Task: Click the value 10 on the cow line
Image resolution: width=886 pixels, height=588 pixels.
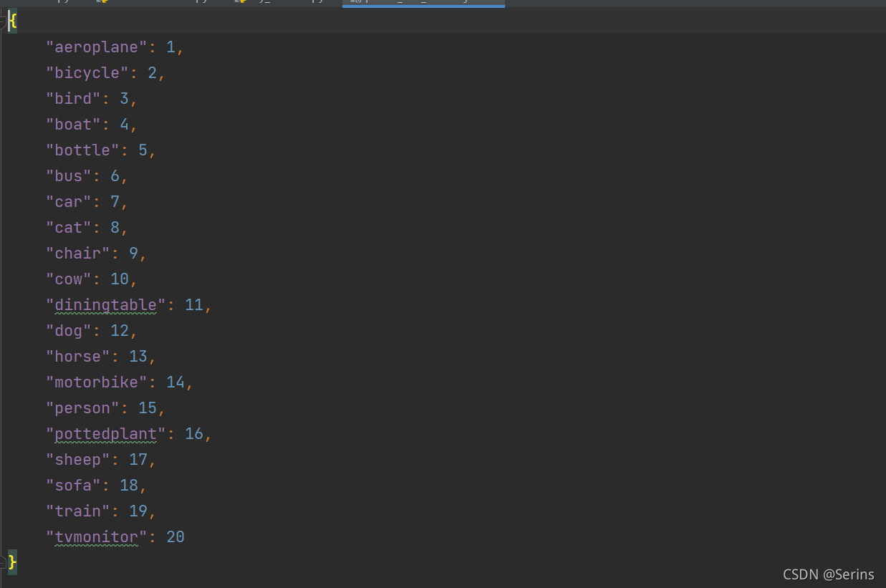Action: pos(120,279)
